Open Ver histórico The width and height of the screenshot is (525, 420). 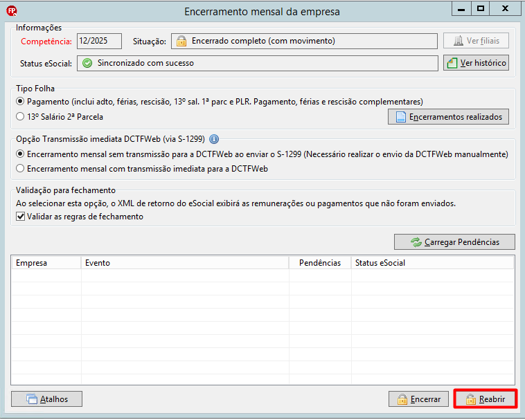476,63
